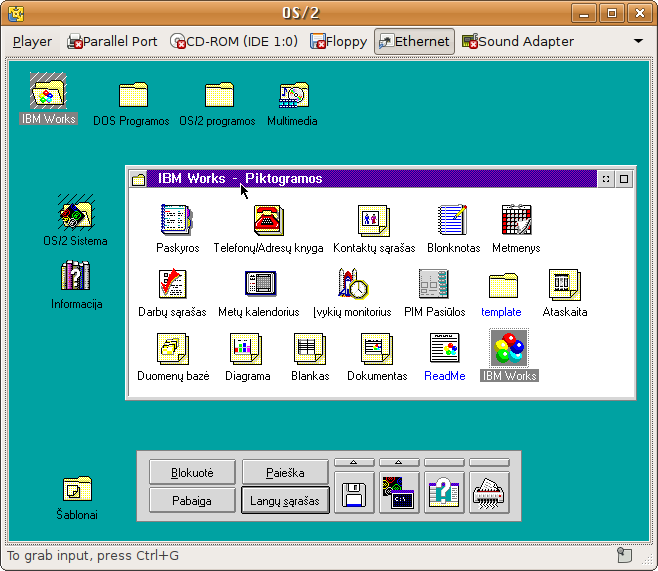Select the Multimedia desktop folder

(x=294, y=95)
